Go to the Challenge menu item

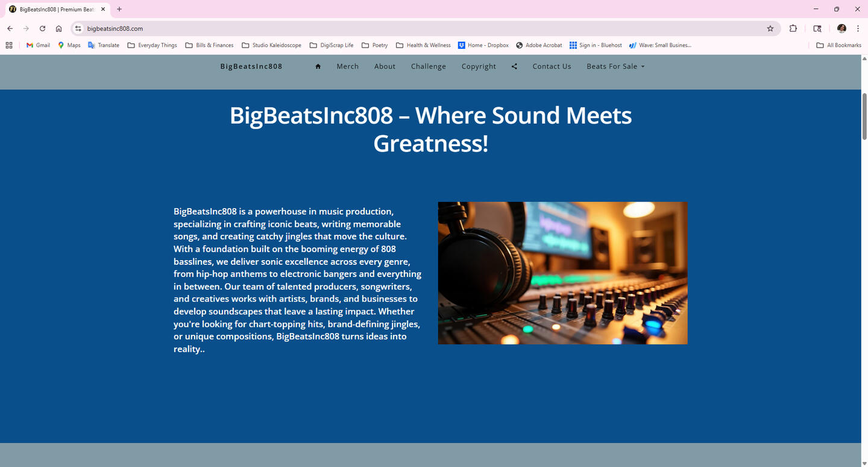428,66
